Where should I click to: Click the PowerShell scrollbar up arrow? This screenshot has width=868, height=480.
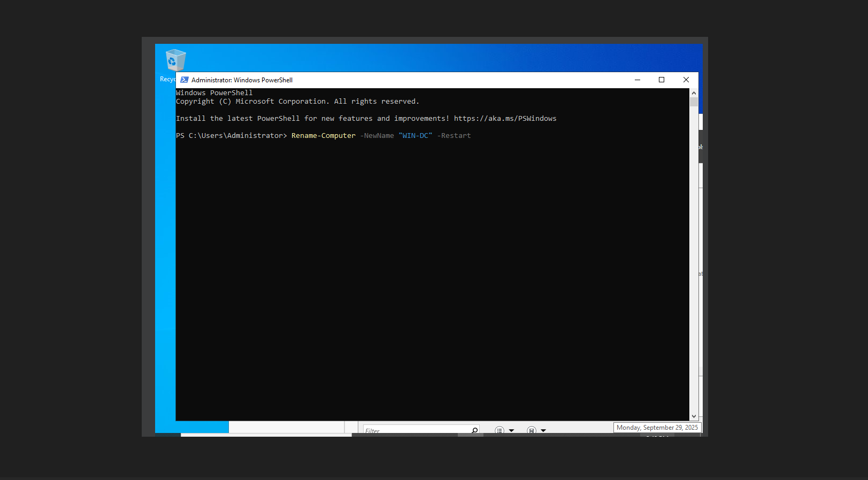point(694,93)
